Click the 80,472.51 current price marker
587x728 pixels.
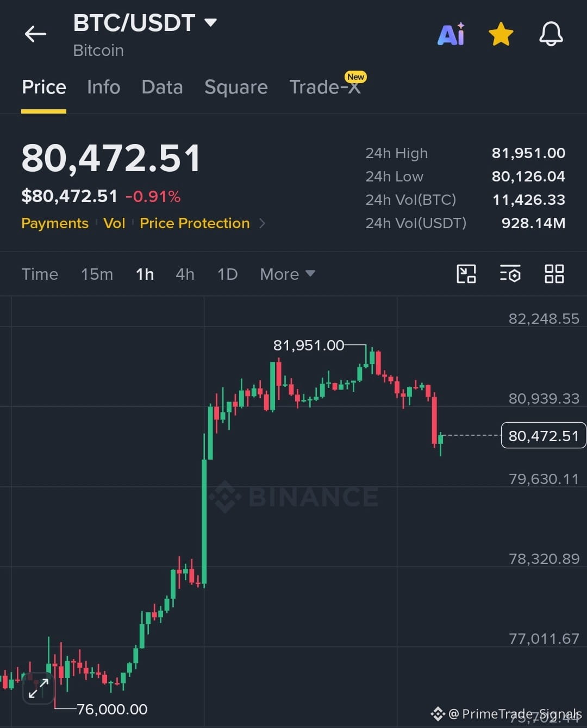pos(544,436)
